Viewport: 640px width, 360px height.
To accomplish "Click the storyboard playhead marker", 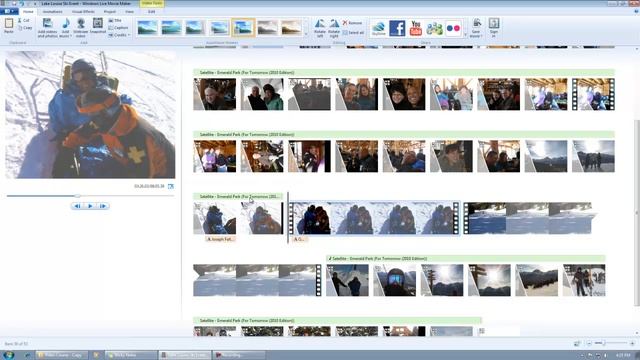I will [288, 218].
